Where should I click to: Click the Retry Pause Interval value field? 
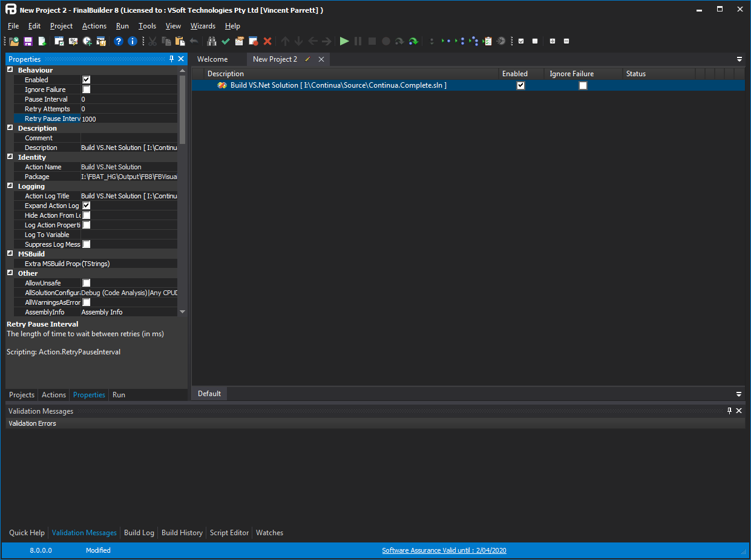[x=128, y=119]
